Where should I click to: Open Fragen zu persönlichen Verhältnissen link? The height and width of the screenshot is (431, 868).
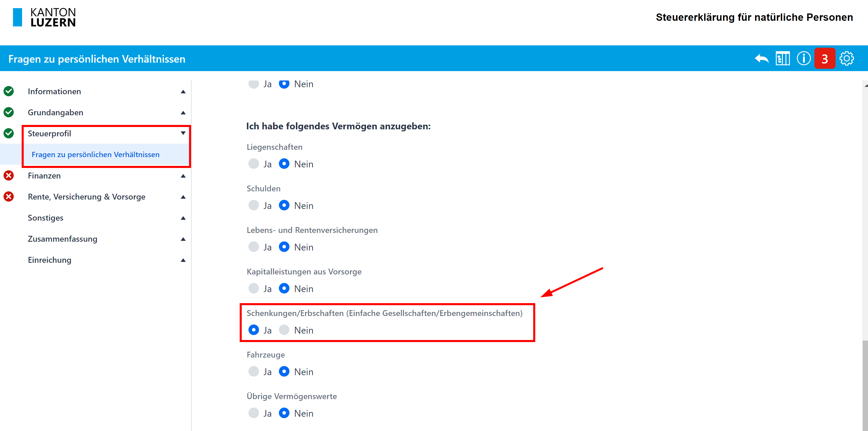point(95,154)
